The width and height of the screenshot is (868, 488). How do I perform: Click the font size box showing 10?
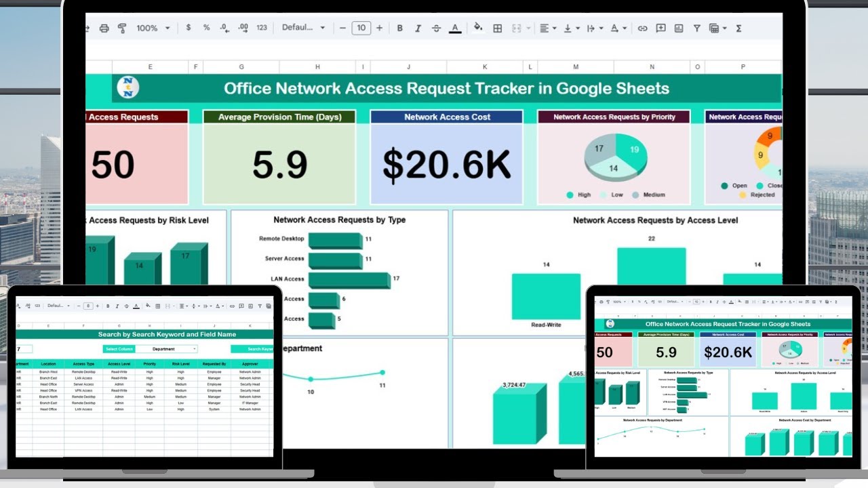pyautogui.click(x=361, y=28)
